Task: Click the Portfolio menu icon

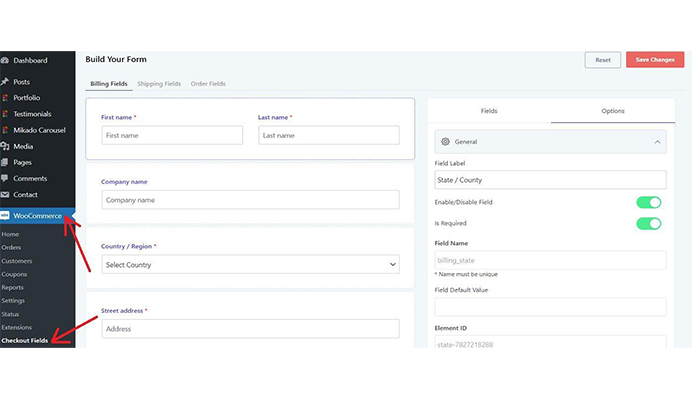Action: click(x=5, y=98)
